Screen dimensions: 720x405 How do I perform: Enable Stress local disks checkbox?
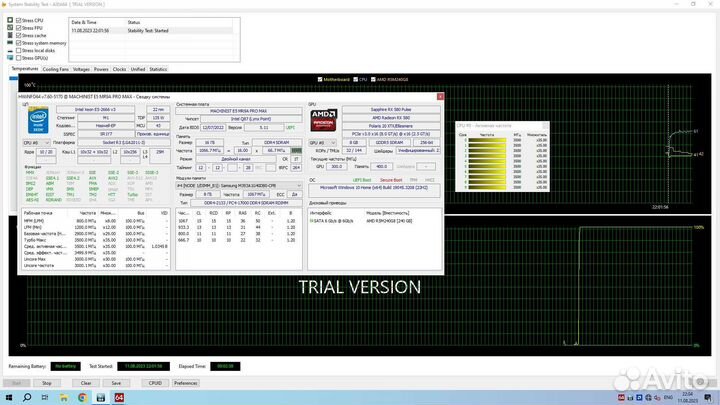point(19,51)
